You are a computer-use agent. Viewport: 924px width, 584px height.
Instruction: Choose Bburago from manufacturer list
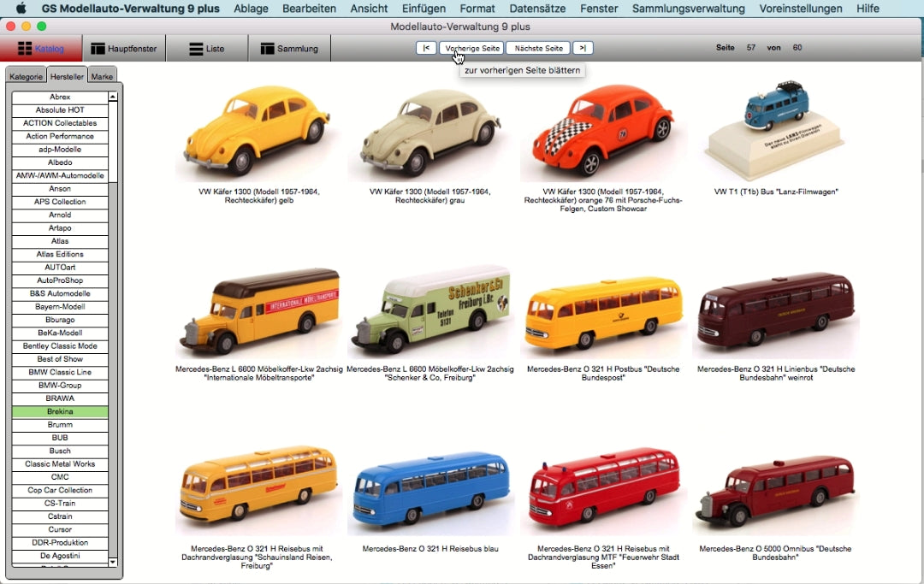[x=60, y=320]
